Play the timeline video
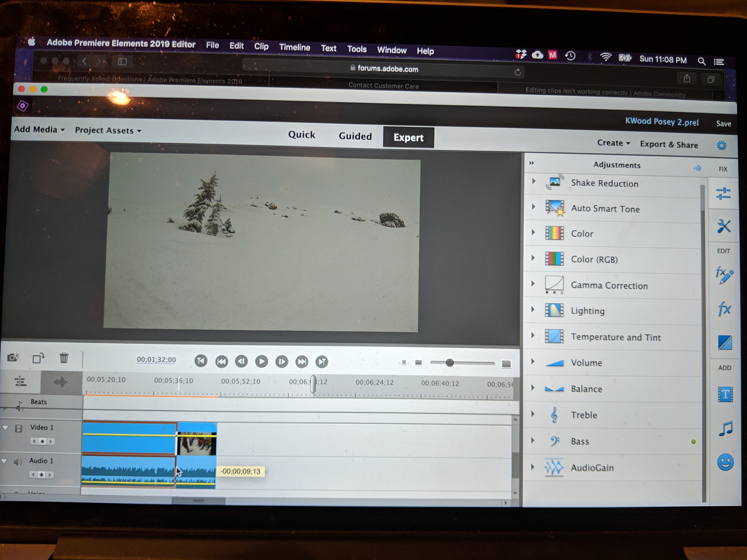747x560 pixels. click(261, 361)
